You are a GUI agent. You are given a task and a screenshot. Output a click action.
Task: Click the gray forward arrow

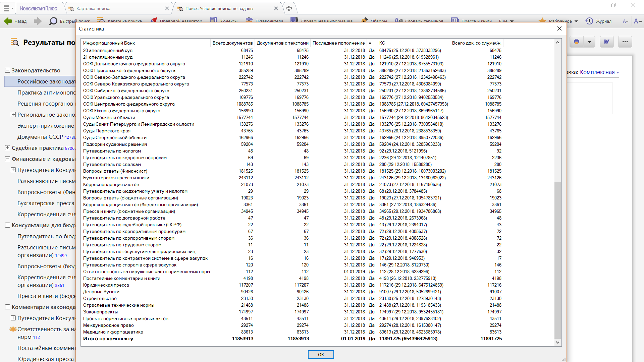point(38,21)
